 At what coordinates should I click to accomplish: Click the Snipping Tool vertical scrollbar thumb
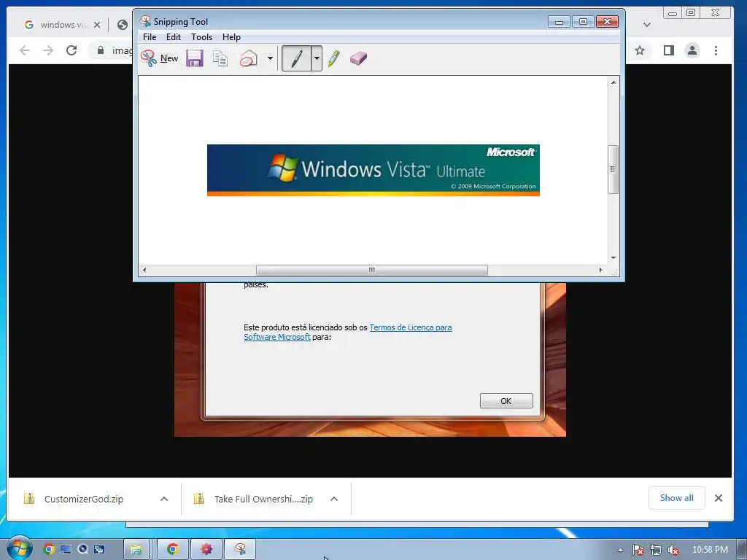(x=613, y=169)
